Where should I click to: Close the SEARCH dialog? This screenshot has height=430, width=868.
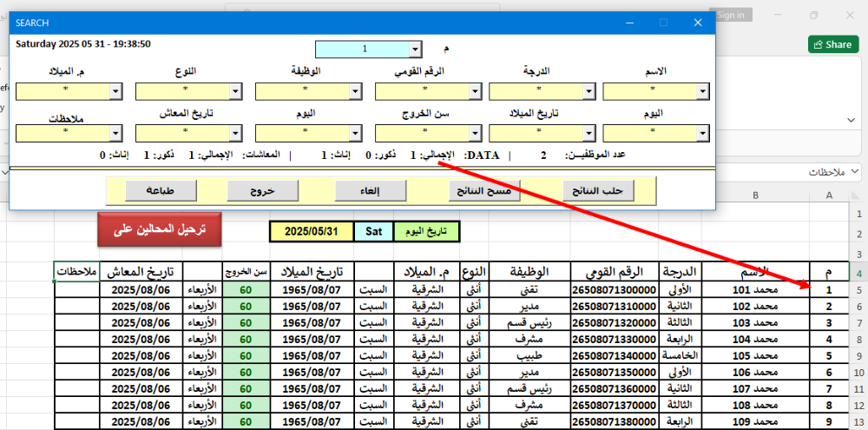point(698,23)
